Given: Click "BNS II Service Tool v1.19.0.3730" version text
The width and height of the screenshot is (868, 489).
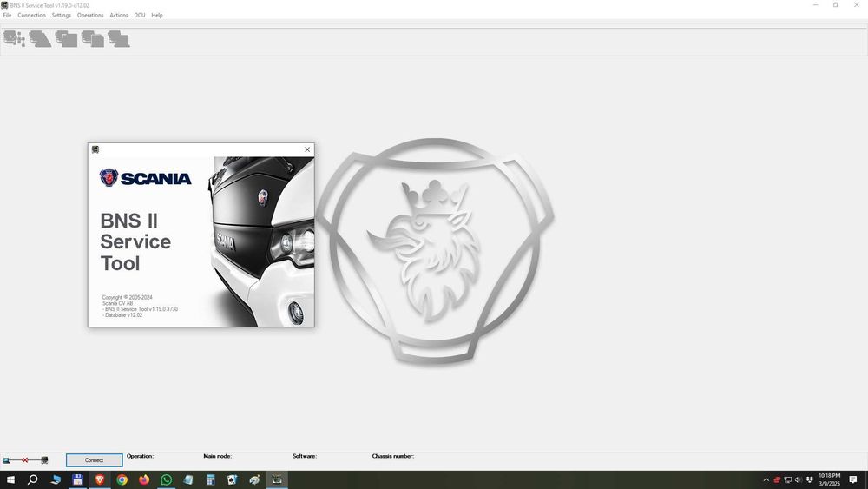Looking at the screenshot, I should click(140, 309).
